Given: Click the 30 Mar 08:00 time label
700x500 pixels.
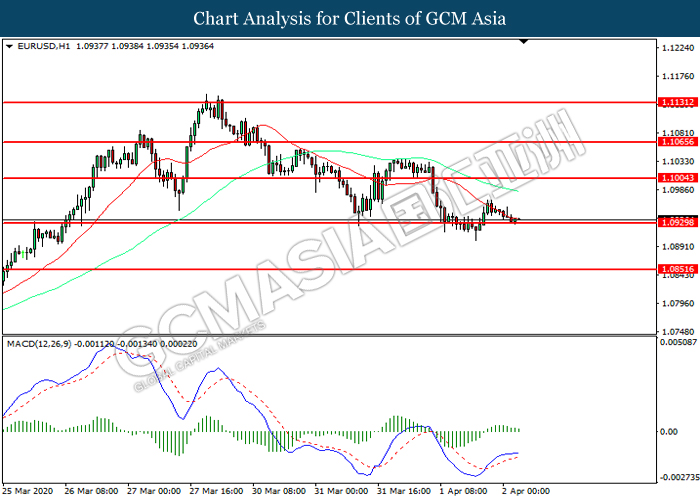Looking at the screenshot, I should coord(279,491).
